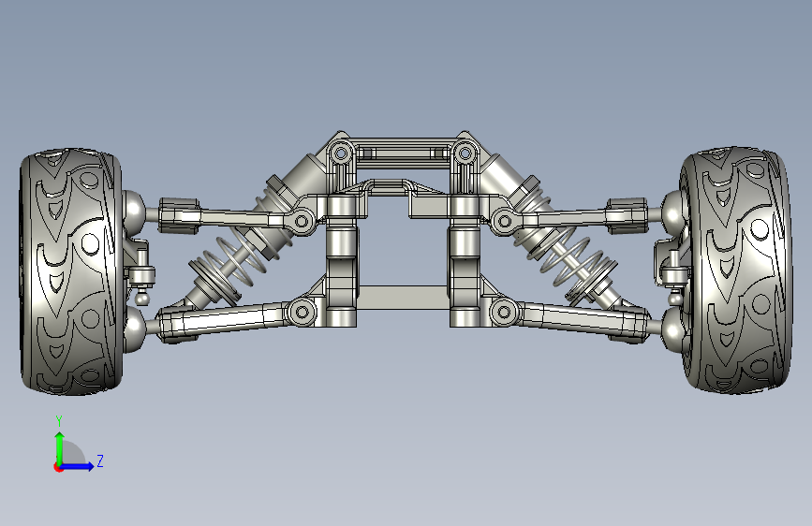
Task: Click the top cross brace of the center frame
Action: 403,153
